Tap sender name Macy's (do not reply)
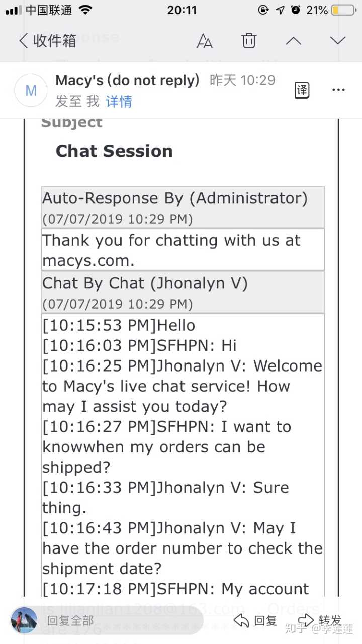Screen dimensions: 362x644 coord(127,80)
